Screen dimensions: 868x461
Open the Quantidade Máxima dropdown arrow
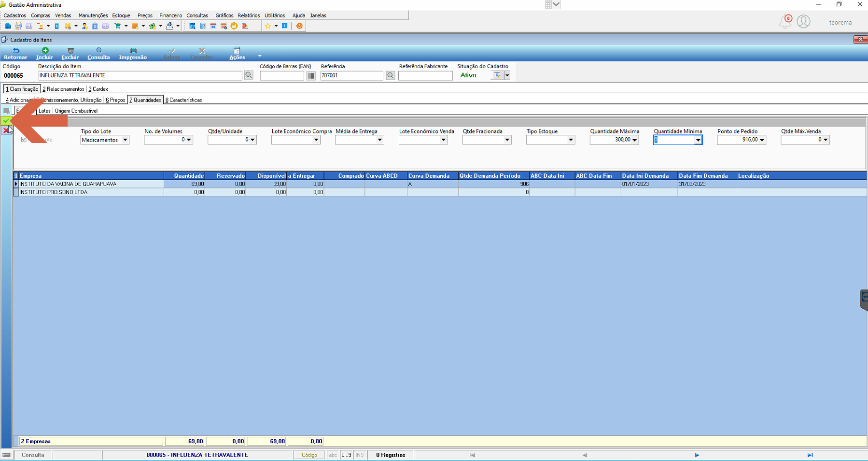pyautogui.click(x=634, y=140)
